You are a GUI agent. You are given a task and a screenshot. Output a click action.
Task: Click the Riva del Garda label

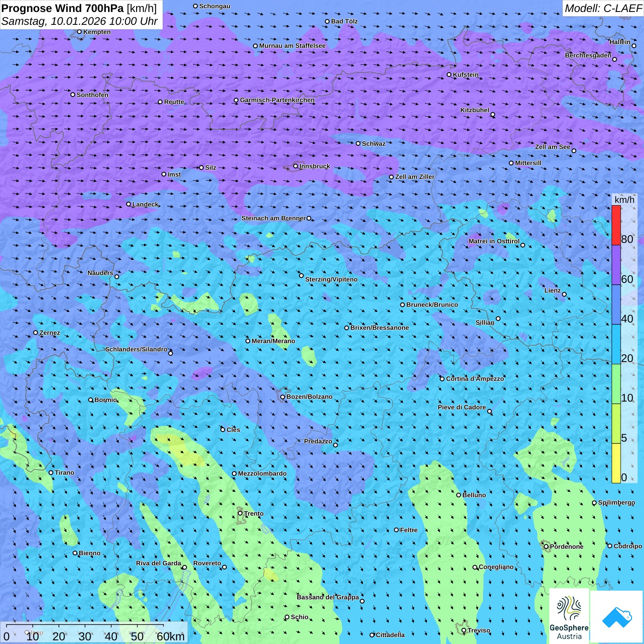pyautogui.click(x=159, y=563)
